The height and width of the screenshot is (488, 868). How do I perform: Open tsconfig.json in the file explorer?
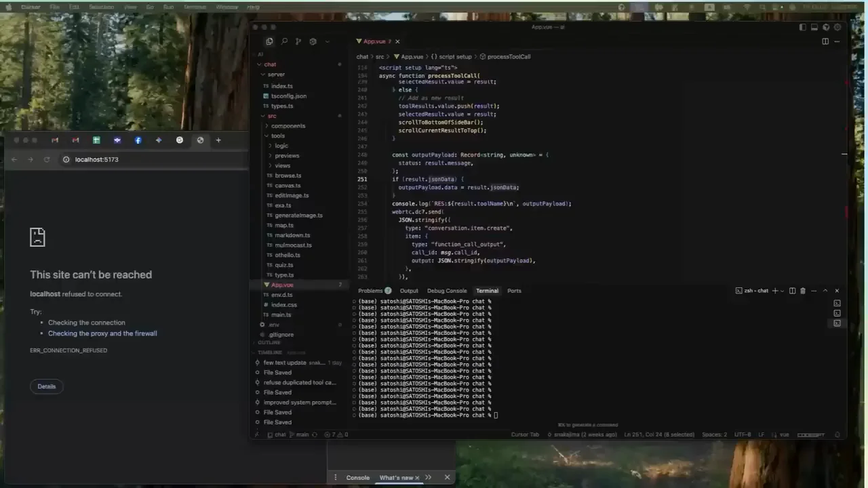pos(289,96)
